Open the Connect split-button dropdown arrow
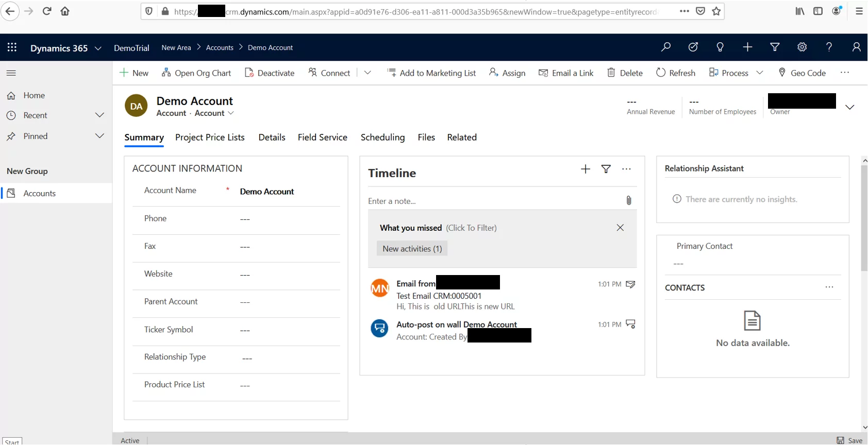Screen dimensions: 868x445 pos(368,73)
